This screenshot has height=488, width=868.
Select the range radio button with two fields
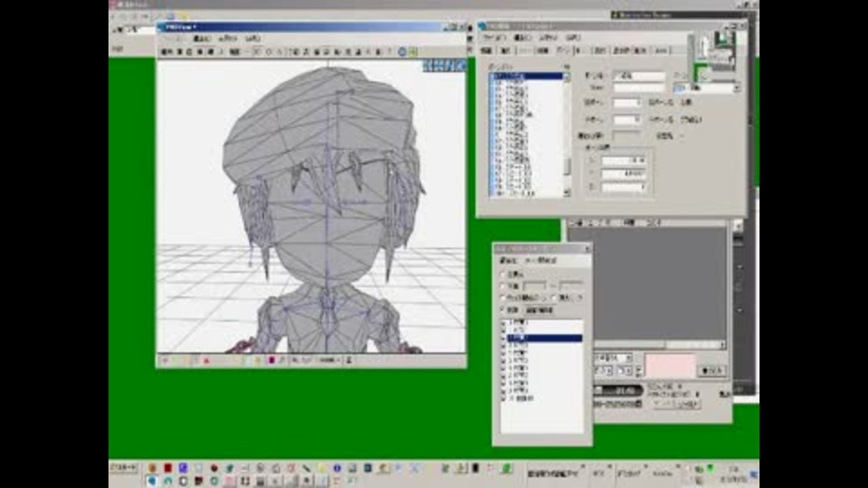pos(504,286)
